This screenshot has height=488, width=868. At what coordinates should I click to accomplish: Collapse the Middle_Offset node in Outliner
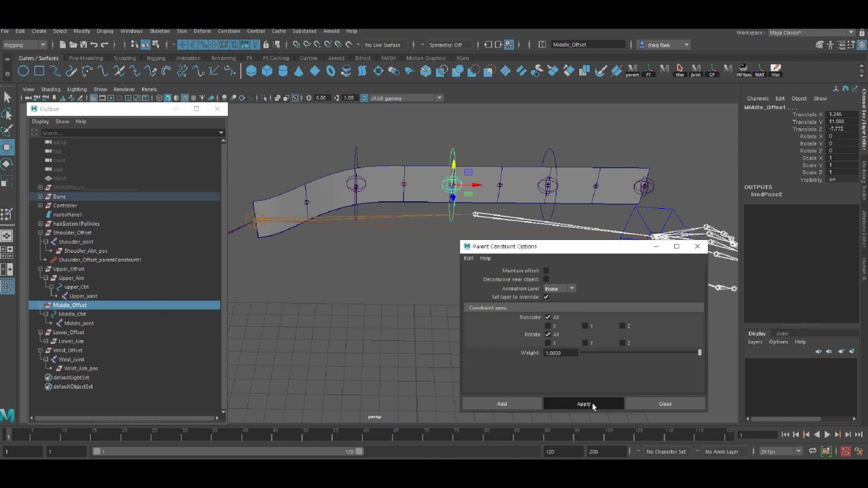point(40,305)
